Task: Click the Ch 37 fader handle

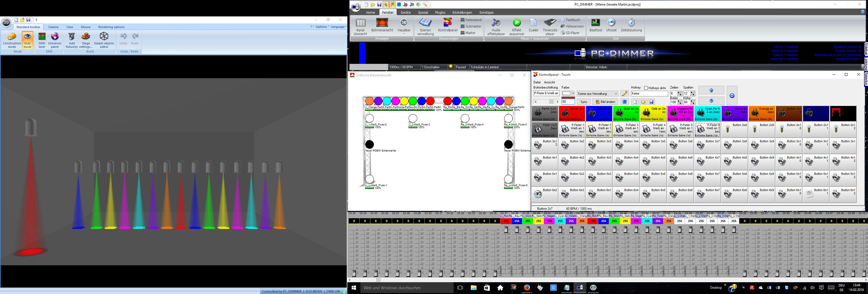Action: (506, 230)
